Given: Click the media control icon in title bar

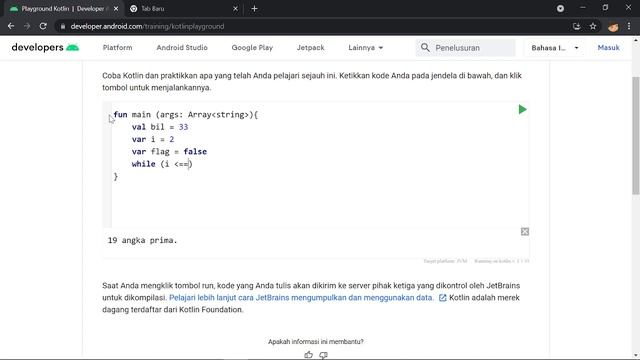Looking at the screenshot, I should (x=560, y=8).
